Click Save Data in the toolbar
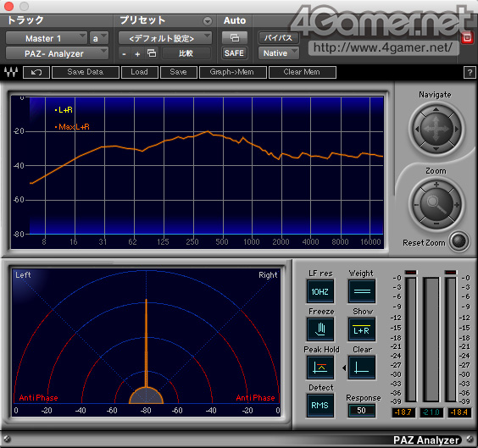Viewport: 478px width, 448px height. (86, 72)
